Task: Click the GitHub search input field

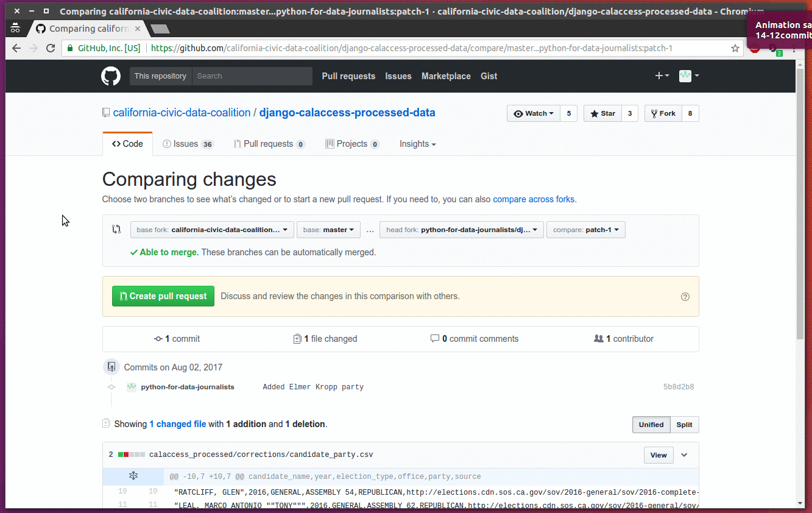Action: point(252,76)
